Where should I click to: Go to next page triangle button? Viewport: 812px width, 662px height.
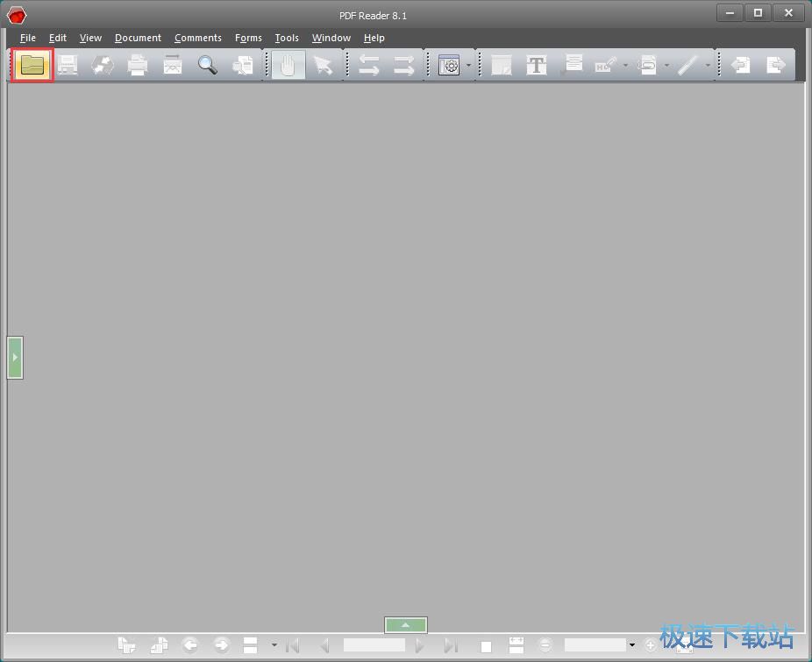(x=419, y=645)
